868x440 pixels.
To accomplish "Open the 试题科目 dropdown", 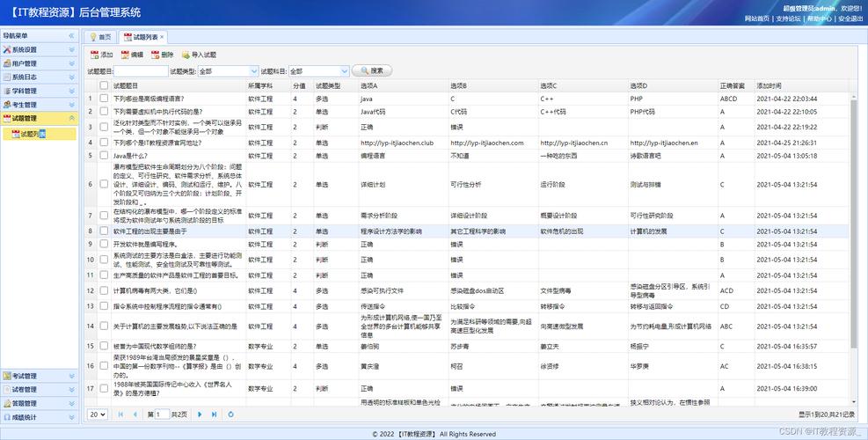I will tap(345, 71).
